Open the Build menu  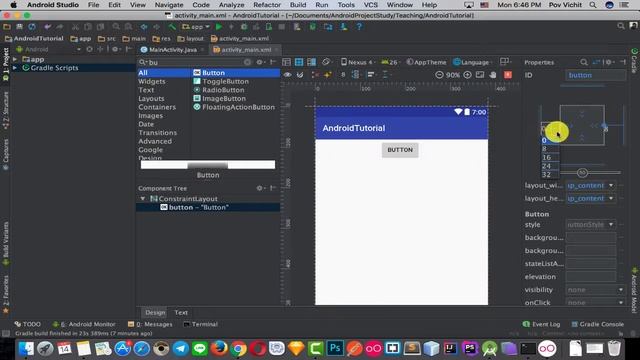[x=298, y=5]
